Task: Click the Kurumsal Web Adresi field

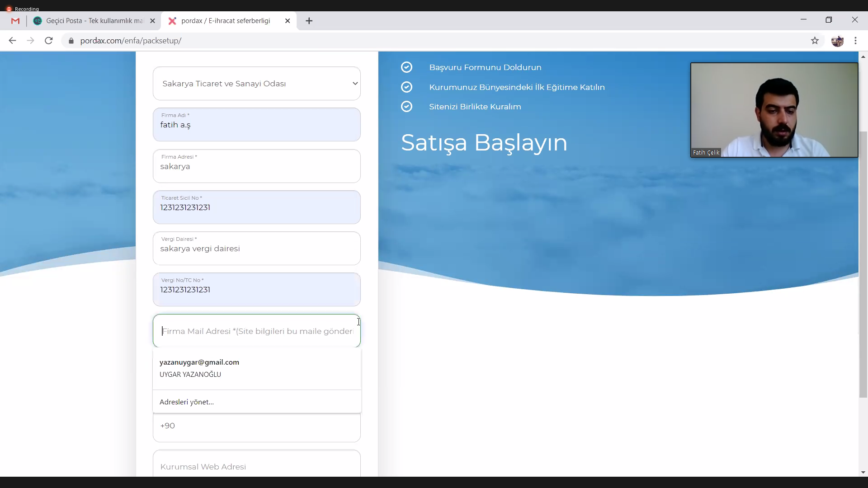Action: point(256,466)
